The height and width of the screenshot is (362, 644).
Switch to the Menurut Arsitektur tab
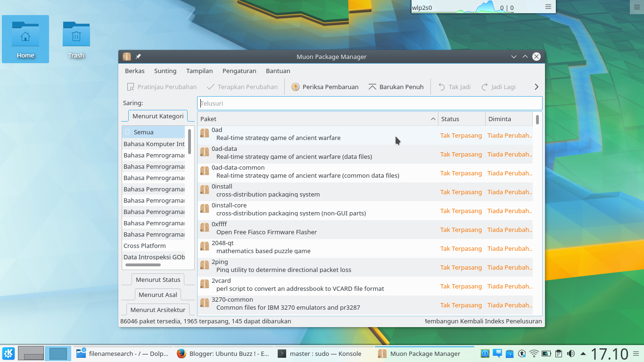coord(158,310)
